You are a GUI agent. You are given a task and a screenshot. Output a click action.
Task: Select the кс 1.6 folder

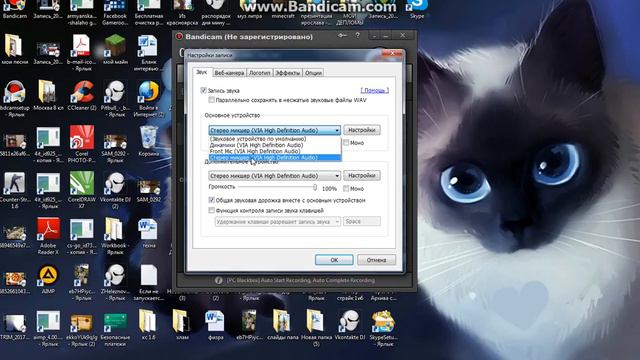pos(148,325)
